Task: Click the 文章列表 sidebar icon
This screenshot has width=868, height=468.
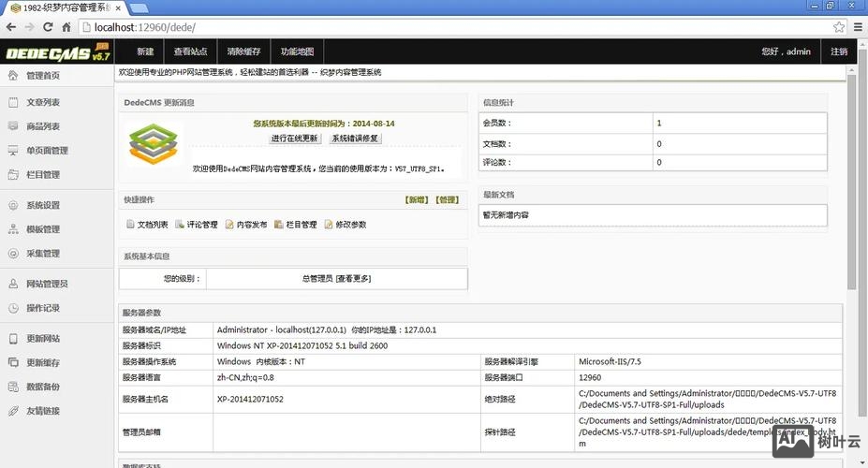Action: tap(13, 102)
